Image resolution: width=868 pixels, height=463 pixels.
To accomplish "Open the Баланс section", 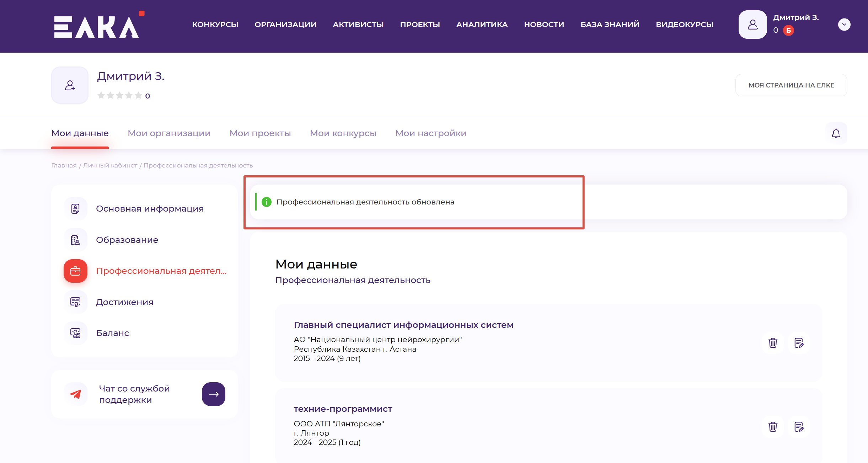I will 112,333.
